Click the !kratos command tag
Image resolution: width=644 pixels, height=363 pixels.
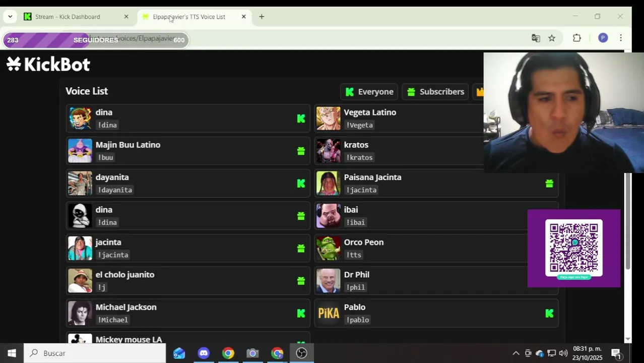tap(359, 157)
